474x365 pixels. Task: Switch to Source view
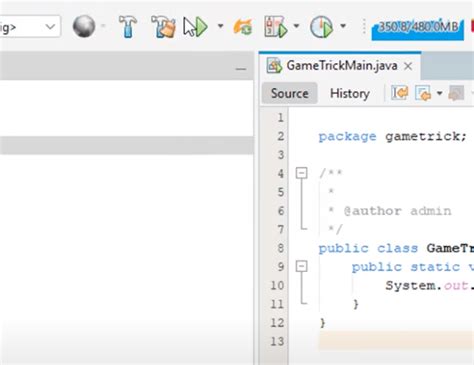[289, 93]
